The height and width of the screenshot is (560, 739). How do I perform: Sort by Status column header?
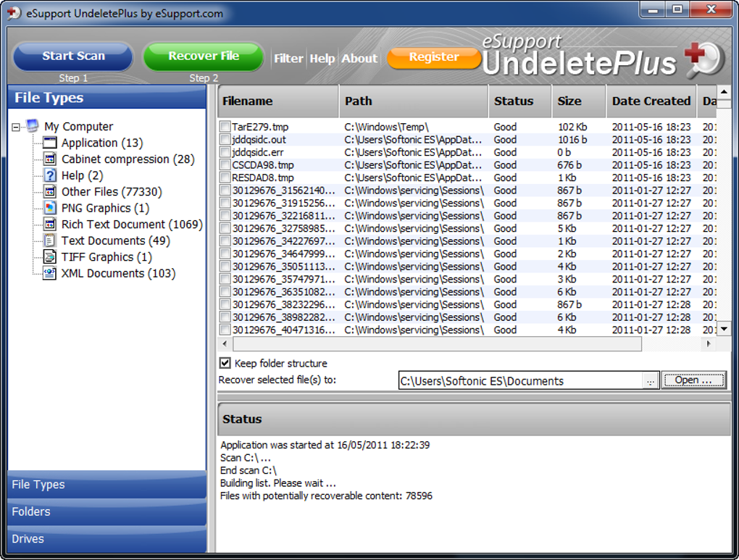[x=520, y=101]
